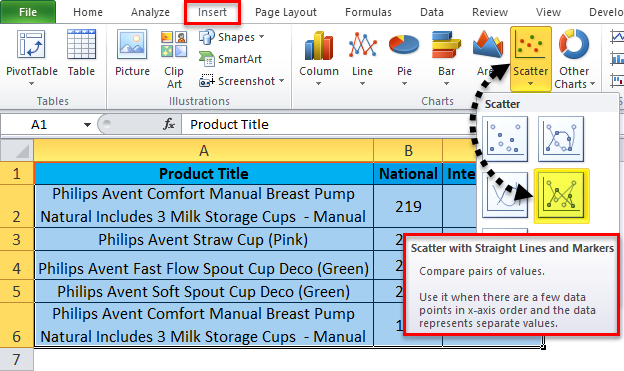Switch to the Formulas tab
624x371 pixels.
[x=368, y=12]
